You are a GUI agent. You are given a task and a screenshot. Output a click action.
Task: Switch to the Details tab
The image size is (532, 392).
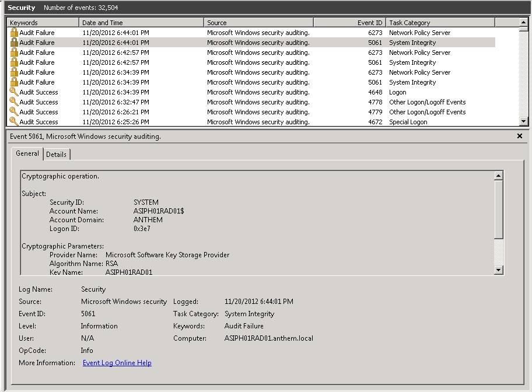tap(57, 154)
